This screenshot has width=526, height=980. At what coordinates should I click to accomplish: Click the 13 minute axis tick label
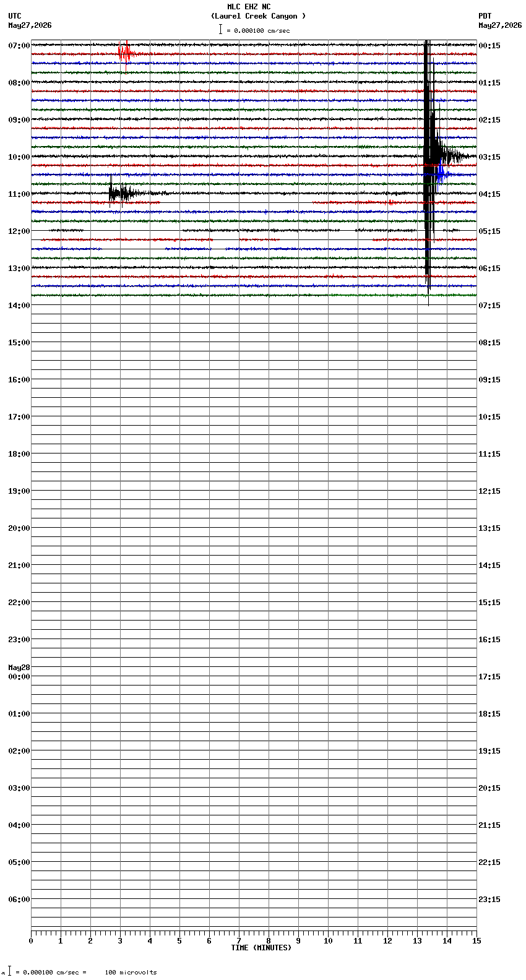[417, 941]
